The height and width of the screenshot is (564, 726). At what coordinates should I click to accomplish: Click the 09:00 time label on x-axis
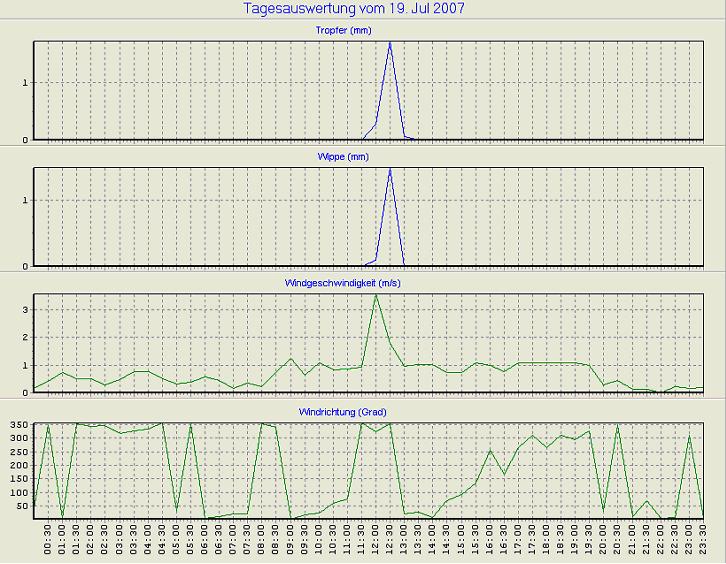290,541
